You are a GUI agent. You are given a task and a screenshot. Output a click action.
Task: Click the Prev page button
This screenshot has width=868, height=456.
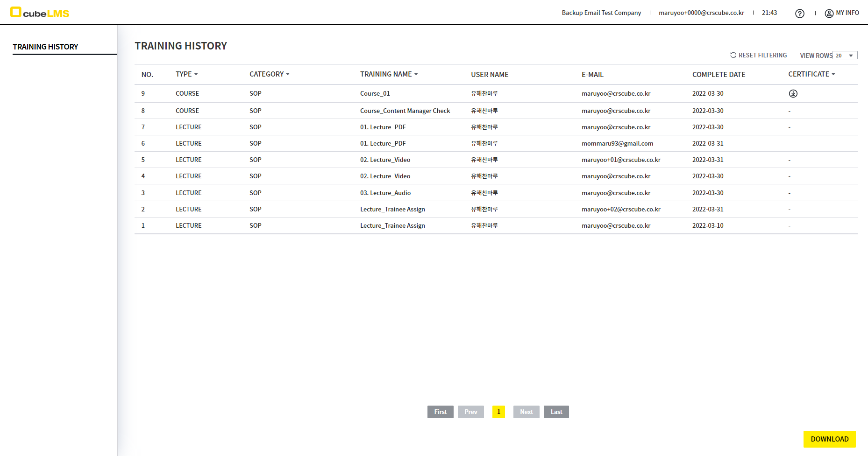click(x=470, y=412)
